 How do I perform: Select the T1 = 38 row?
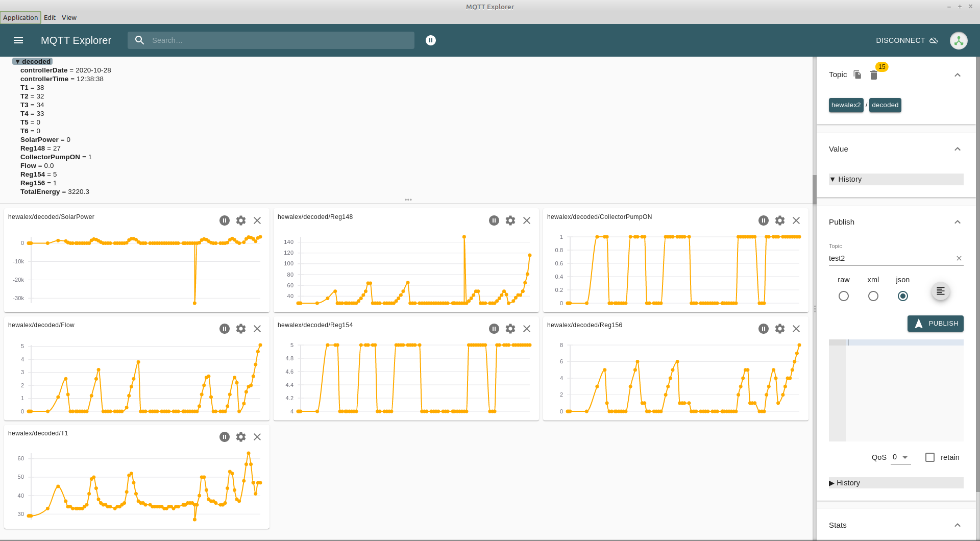(x=32, y=88)
